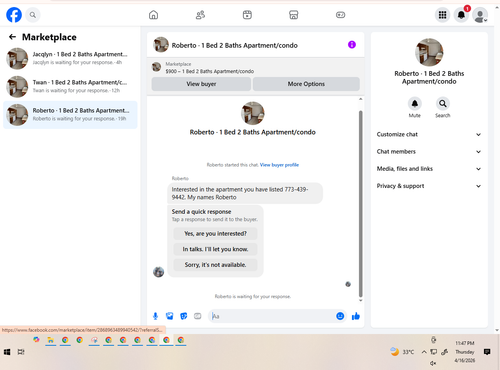The height and width of the screenshot is (370, 500).
Task: Click the chat scroll-down arrow
Action: pyautogui.click(x=360, y=300)
